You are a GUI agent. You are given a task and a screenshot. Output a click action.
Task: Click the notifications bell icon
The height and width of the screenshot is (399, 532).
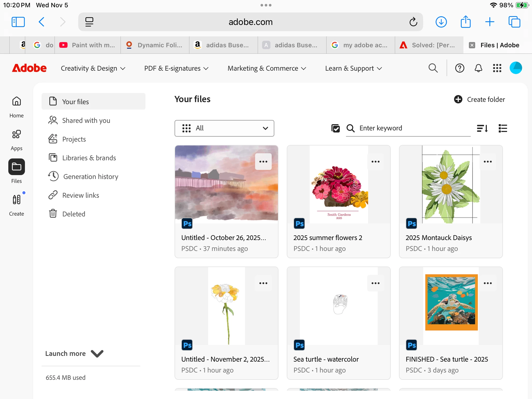point(478,68)
